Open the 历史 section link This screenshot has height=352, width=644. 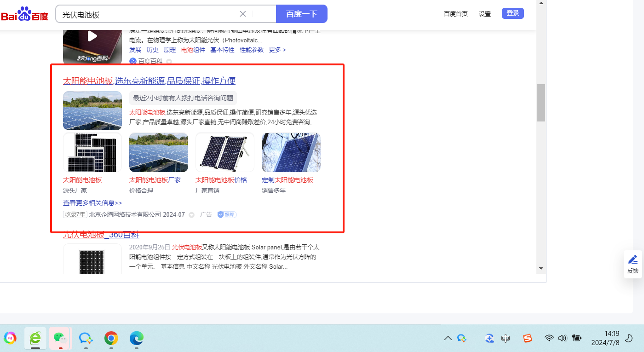pyautogui.click(x=153, y=50)
